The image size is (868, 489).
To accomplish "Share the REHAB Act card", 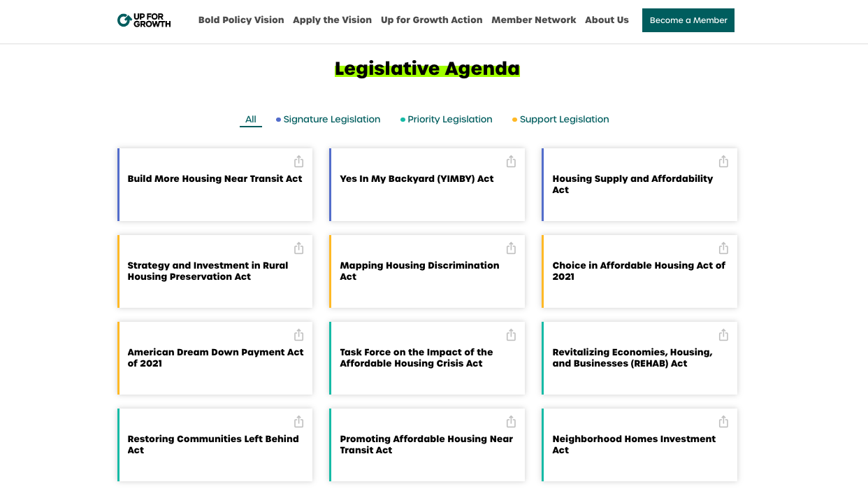I will 723,335.
